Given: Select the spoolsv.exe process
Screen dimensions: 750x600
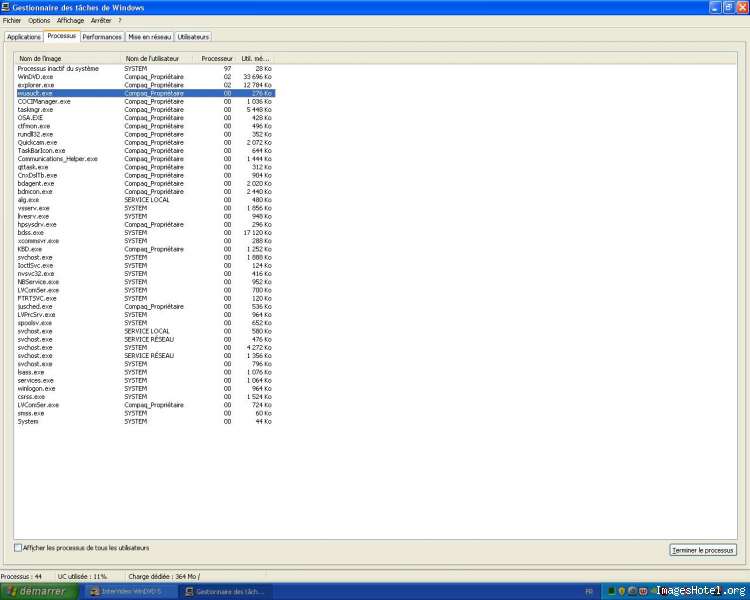Looking at the screenshot, I should [x=145, y=323].
